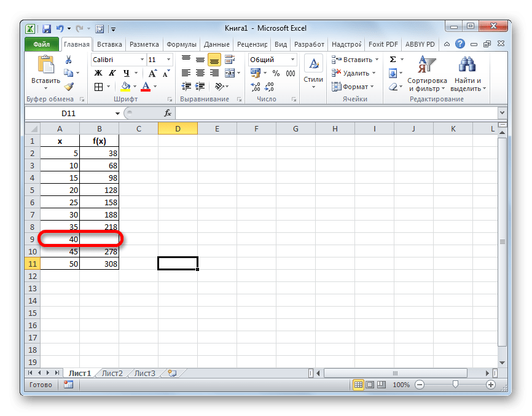Click the Insert Function fx icon

coord(168,113)
